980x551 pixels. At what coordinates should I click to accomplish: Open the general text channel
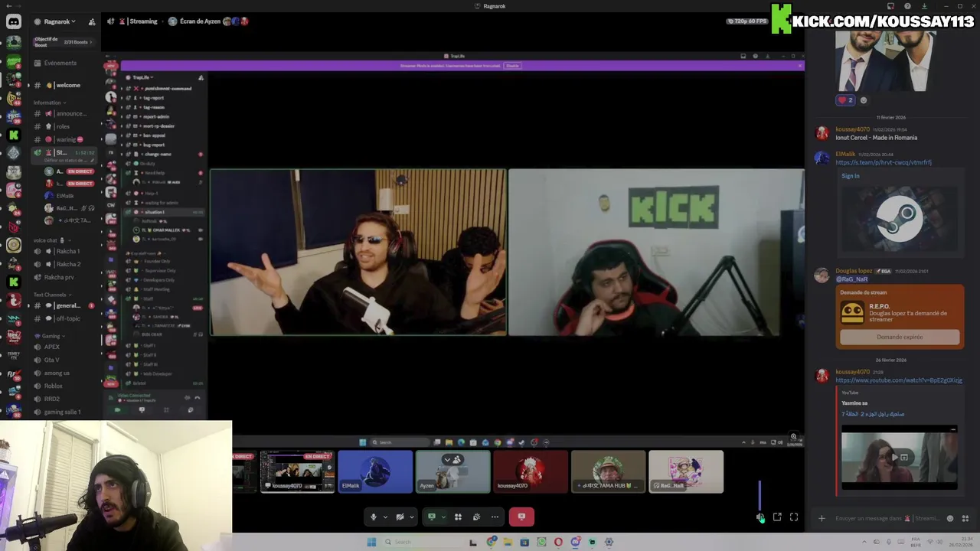tap(64, 305)
